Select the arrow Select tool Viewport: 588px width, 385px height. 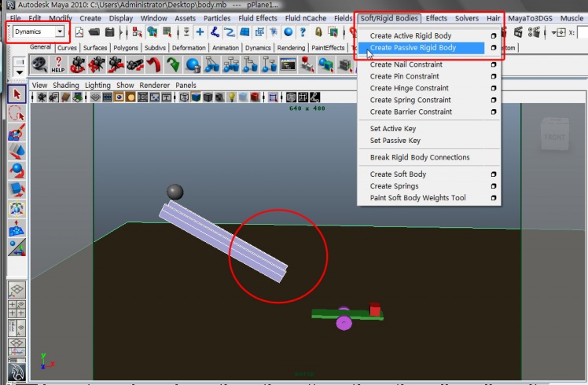[x=17, y=94]
